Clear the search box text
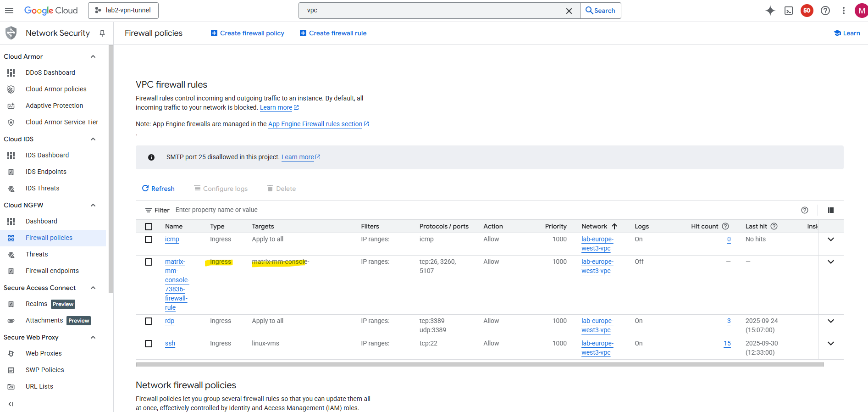The width and height of the screenshot is (868, 412). click(569, 11)
